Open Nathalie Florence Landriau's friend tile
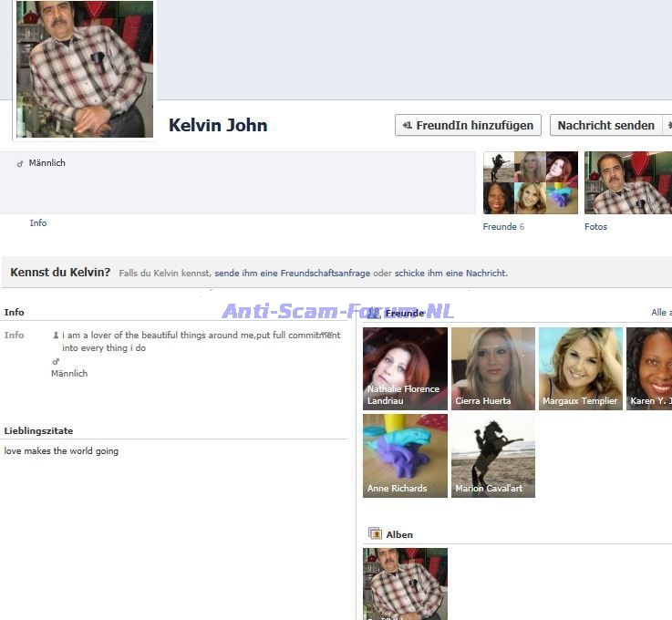The image size is (672, 620). click(405, 368)
